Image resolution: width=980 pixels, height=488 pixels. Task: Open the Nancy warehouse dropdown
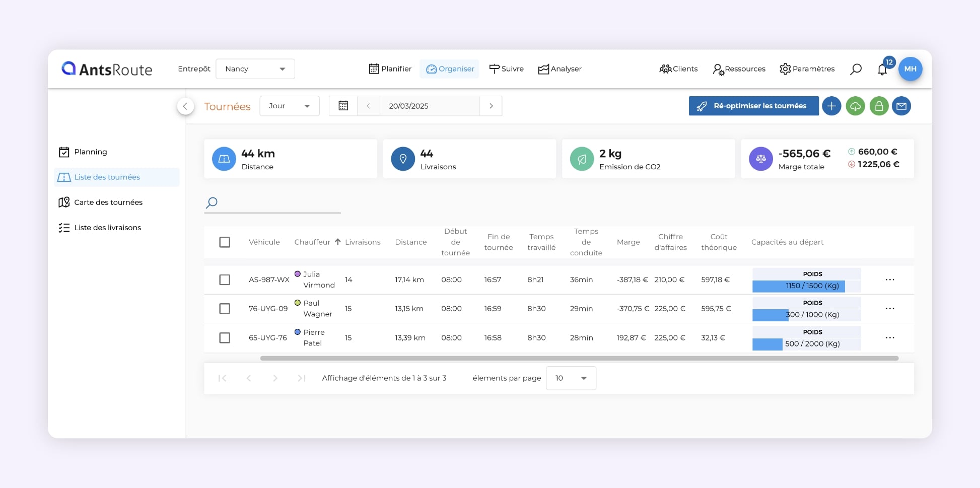(x=255, y=69)
